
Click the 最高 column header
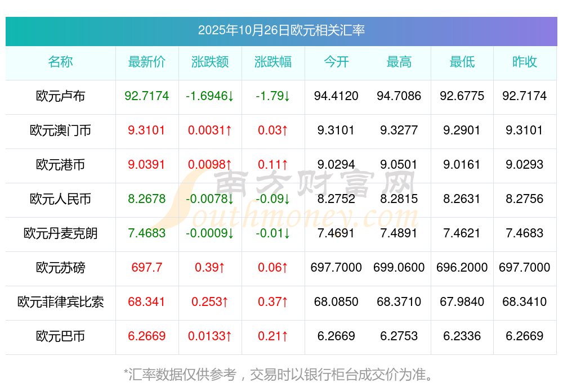pos(399,62)
